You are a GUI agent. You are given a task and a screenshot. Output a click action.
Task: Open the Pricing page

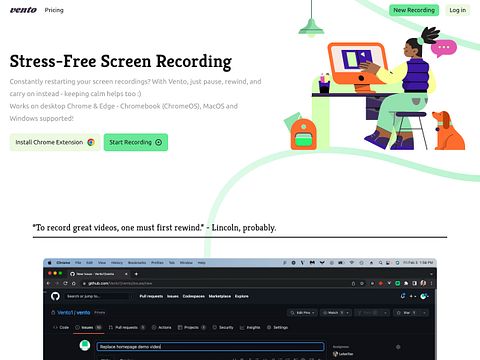point(54,10)
